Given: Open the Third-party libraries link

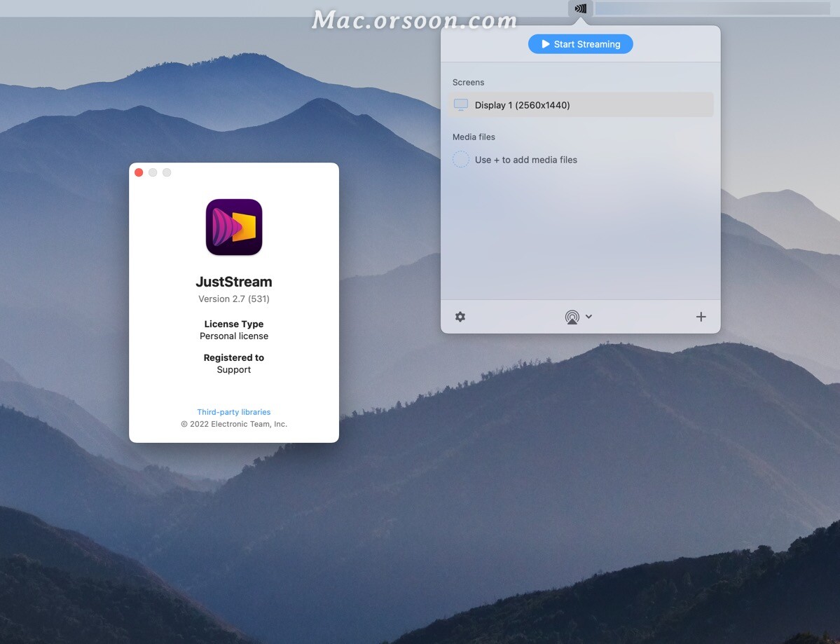Looking at the screenshot, I should [x=233, y=412].
